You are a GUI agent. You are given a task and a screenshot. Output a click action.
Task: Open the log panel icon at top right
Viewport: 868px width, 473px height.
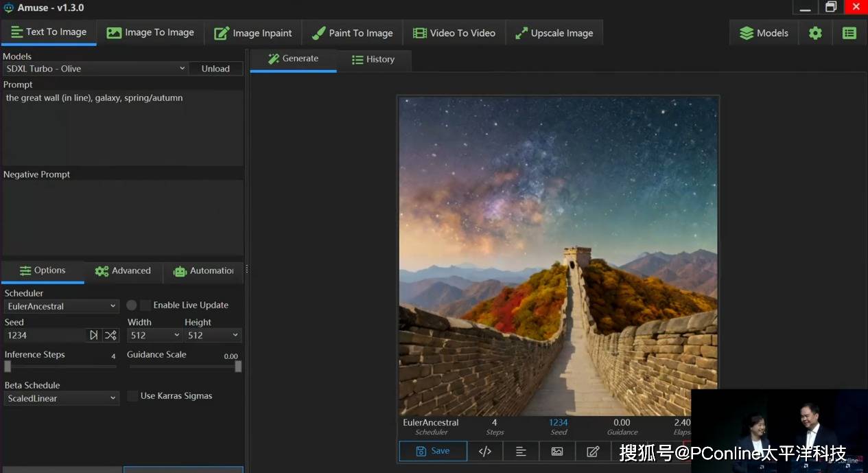(x=849, y=33)
